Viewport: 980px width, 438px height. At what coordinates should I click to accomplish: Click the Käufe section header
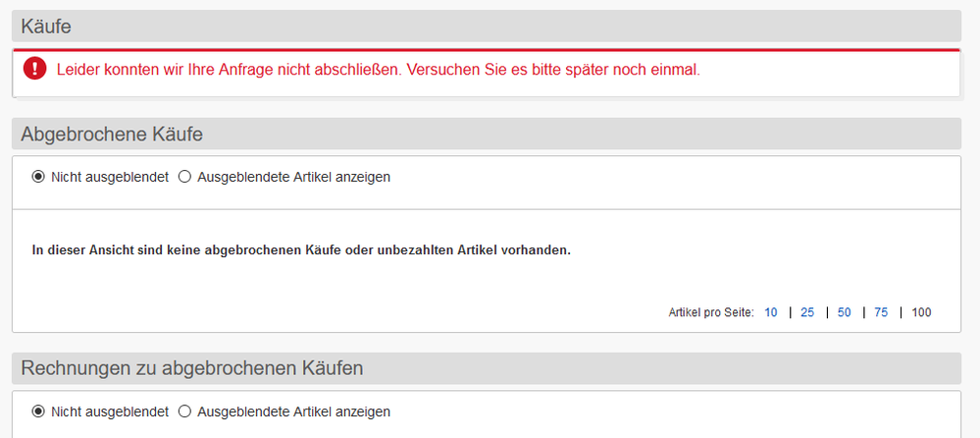46,27
